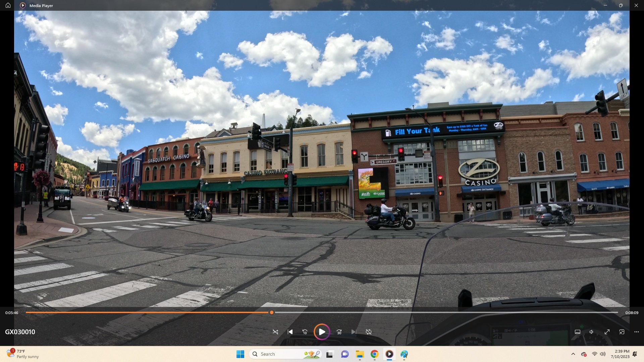Image resolution: width=644 pixels, height=362 pixels.
Task: Open the weather widget showing 73°F
Action: pyautogui.click(x=23, y=354)
